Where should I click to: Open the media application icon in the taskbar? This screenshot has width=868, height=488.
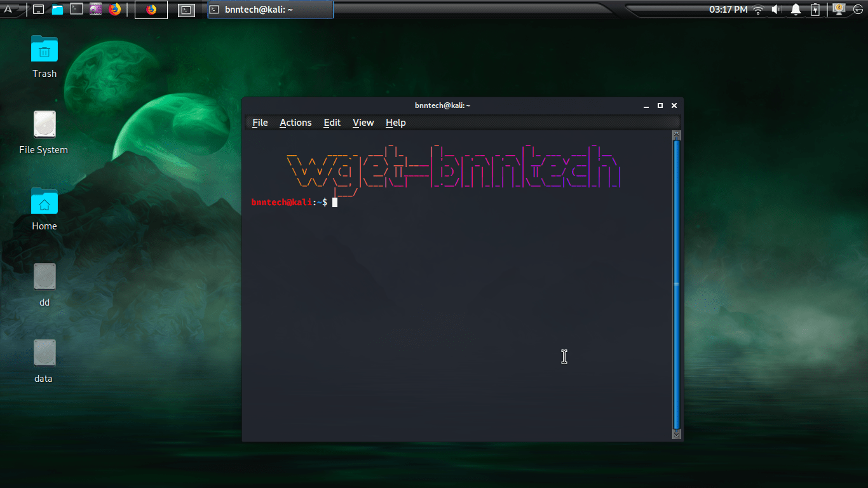[x=95, y=10]
